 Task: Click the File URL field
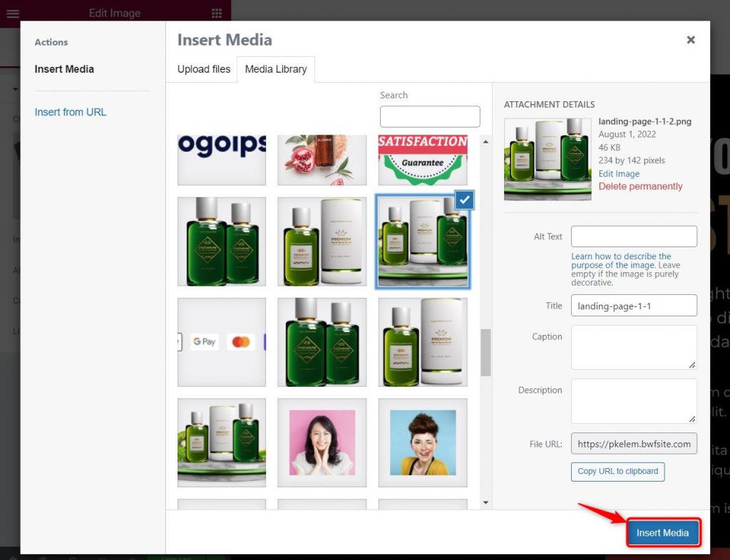[x=634, y=444]
